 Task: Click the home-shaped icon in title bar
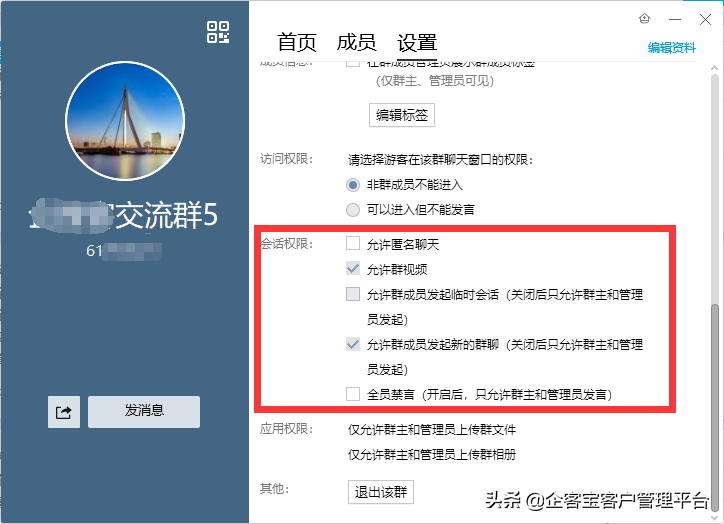[x=645, y=18]
